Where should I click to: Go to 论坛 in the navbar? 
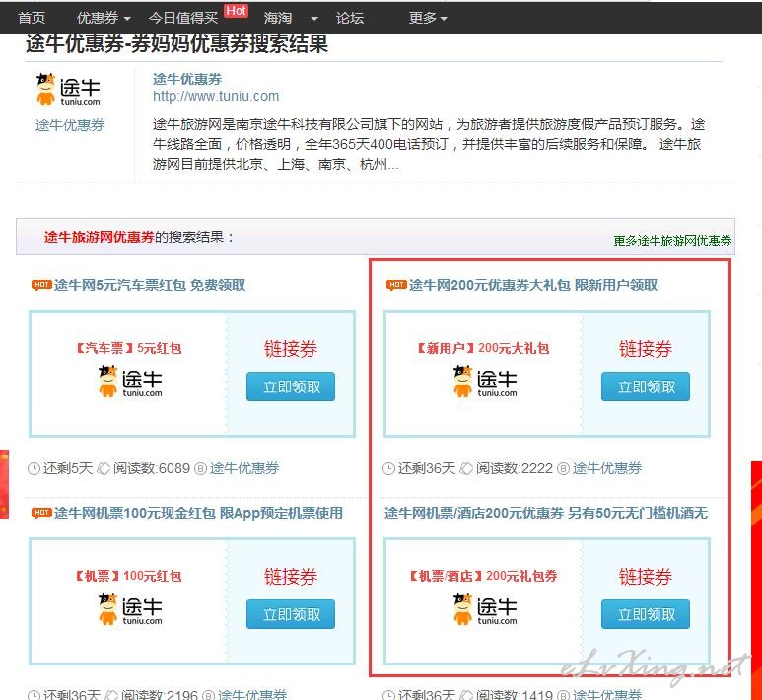(x=349, y=18)
